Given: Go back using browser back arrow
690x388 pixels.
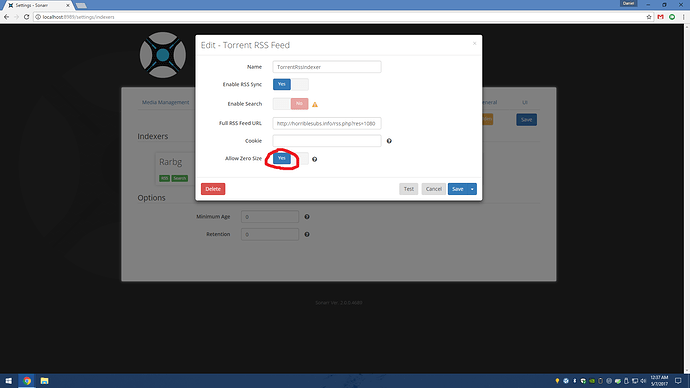Looking at the screenshot, I should pyautogui.click(x=6, y=17).
